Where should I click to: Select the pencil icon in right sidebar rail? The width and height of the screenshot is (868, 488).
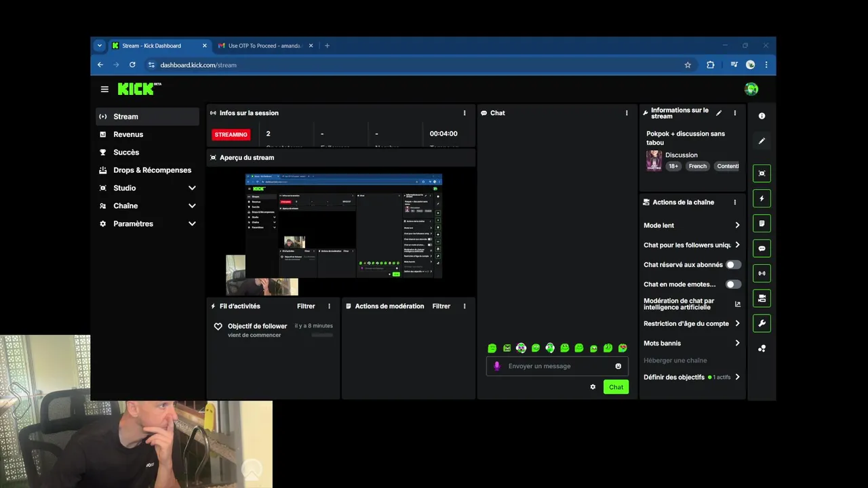(762, 141)
